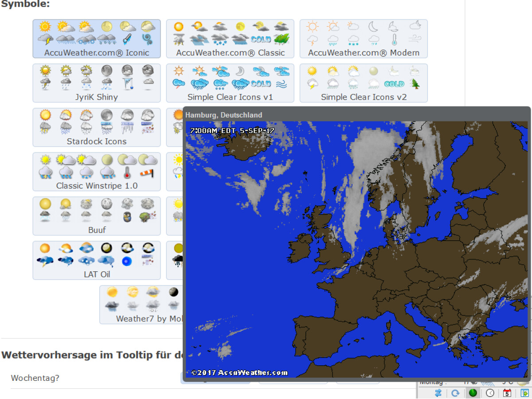Open the calendar icon showing 5

click(507, 392)
